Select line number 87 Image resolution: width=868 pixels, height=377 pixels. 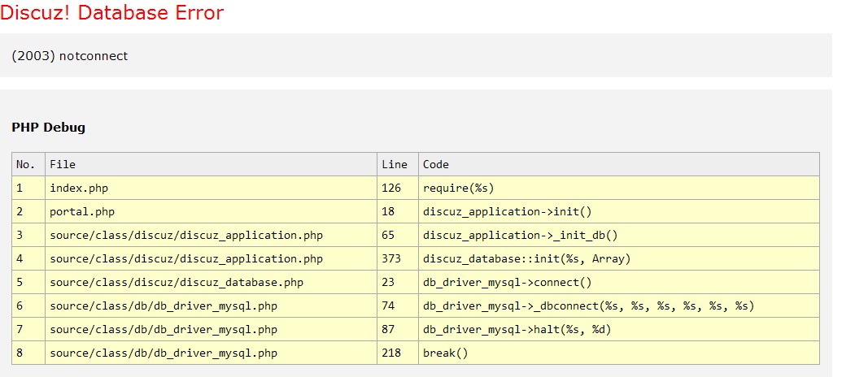pyautogui.click(x=387, y=329)
